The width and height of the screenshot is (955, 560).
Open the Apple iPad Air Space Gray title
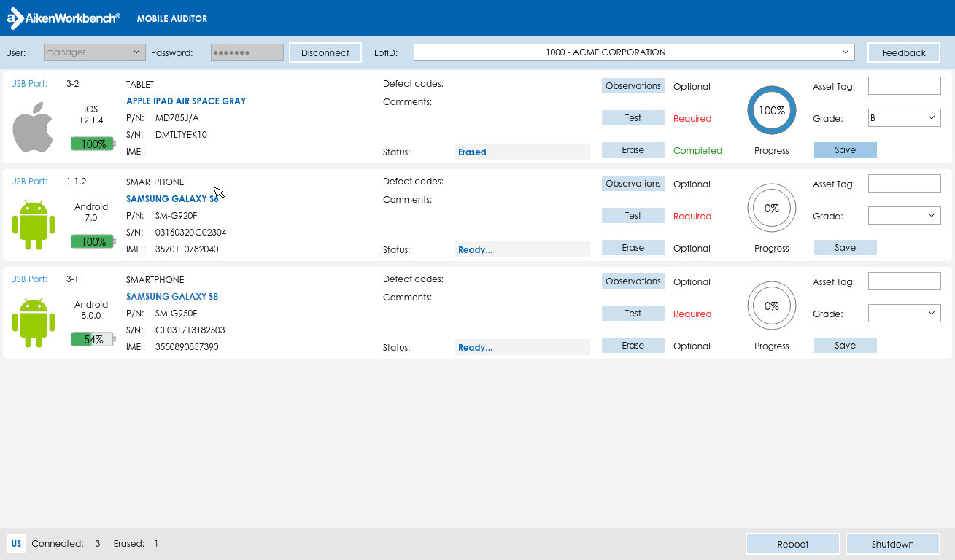(186, 101)
